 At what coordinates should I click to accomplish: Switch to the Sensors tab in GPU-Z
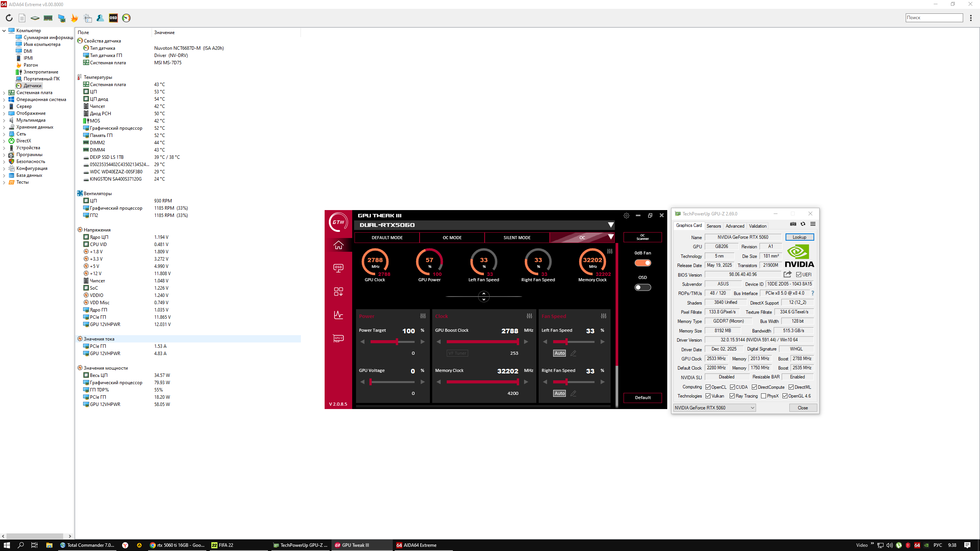714,226
